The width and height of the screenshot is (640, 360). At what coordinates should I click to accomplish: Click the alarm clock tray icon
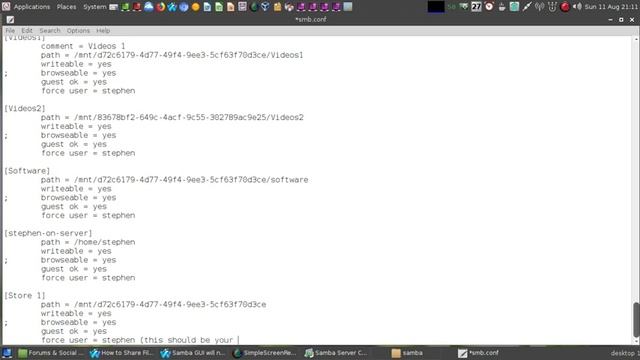click(x=489, y=7)
